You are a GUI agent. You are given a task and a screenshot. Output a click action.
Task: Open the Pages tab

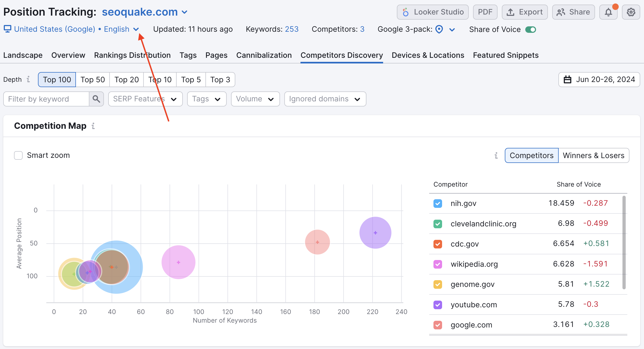[216, 55]
